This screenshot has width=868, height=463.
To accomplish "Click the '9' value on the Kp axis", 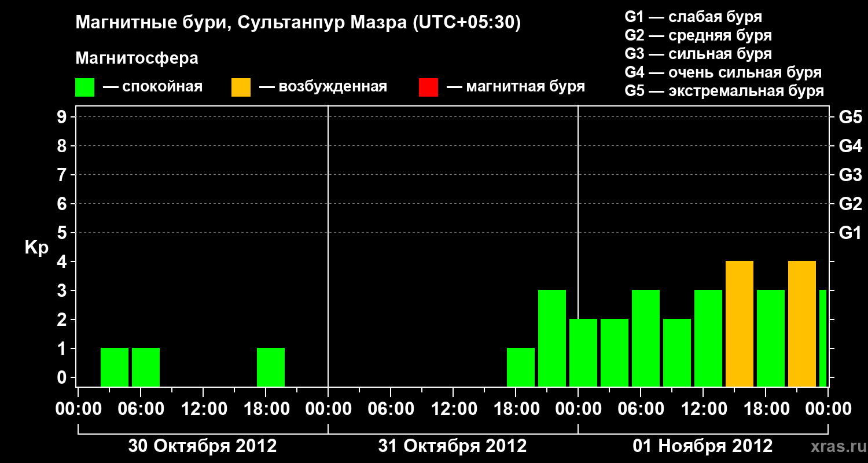I will [62, 117].
